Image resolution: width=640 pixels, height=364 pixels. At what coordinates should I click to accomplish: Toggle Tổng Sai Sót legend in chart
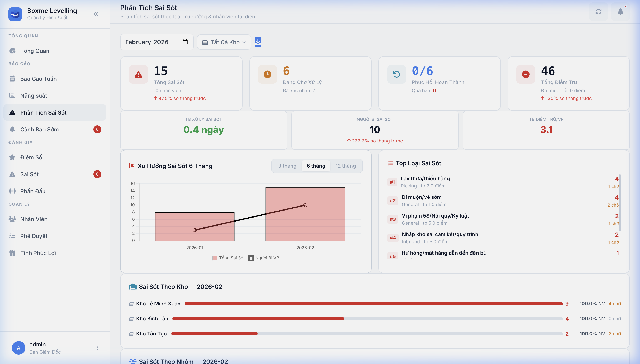[x=229, y=258]
